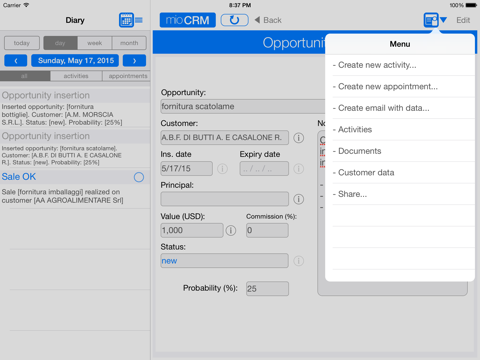Choose Create new activity from the menu
480x360 pixels.
[400, 65]
